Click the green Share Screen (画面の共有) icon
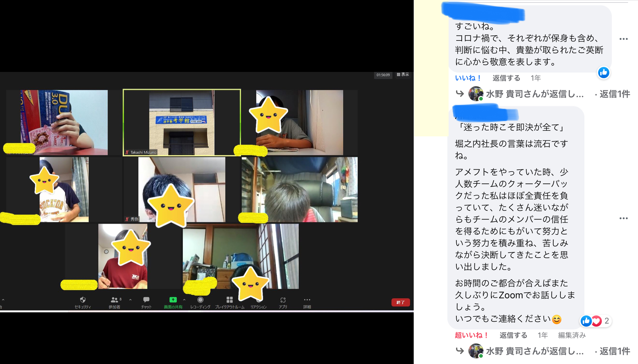 click(x=173, y=300)
